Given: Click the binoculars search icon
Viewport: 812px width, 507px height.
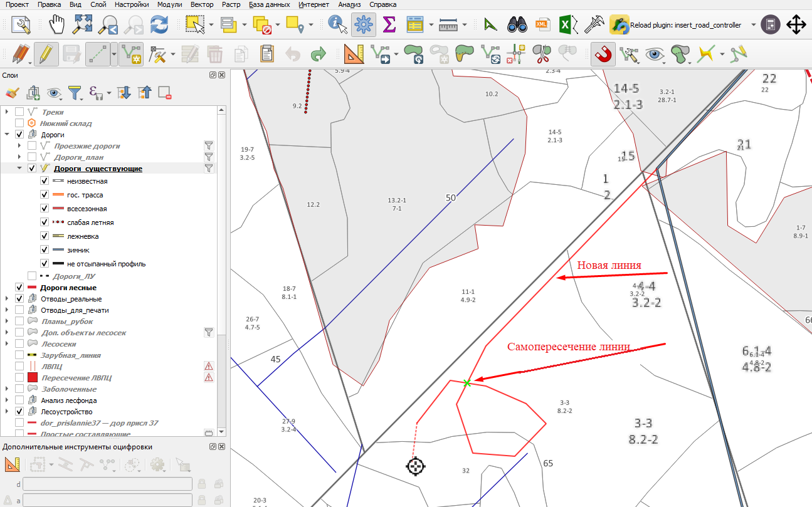Looking at the screenshot, I should tap(517, 25).
